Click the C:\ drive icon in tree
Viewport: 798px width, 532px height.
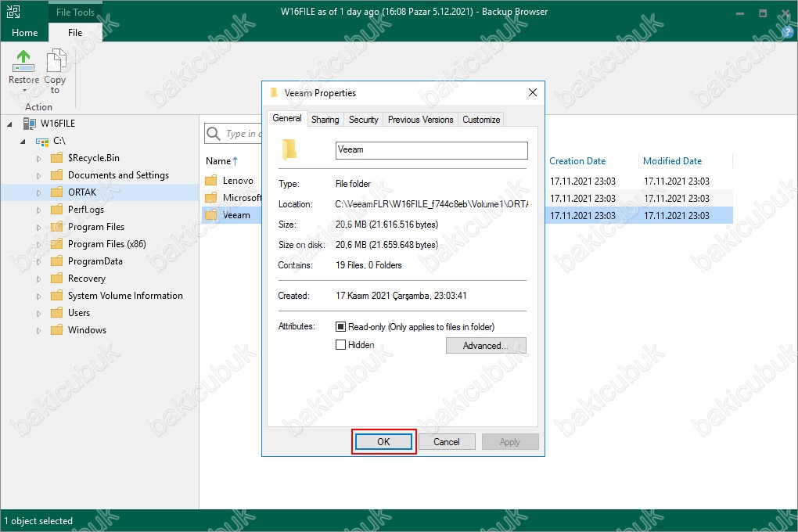(x=42, y=141)
